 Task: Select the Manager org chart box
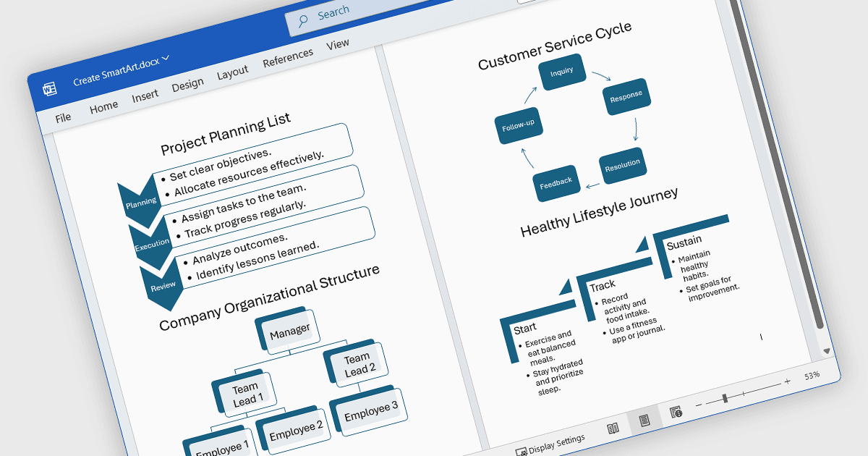coord(287,332)
